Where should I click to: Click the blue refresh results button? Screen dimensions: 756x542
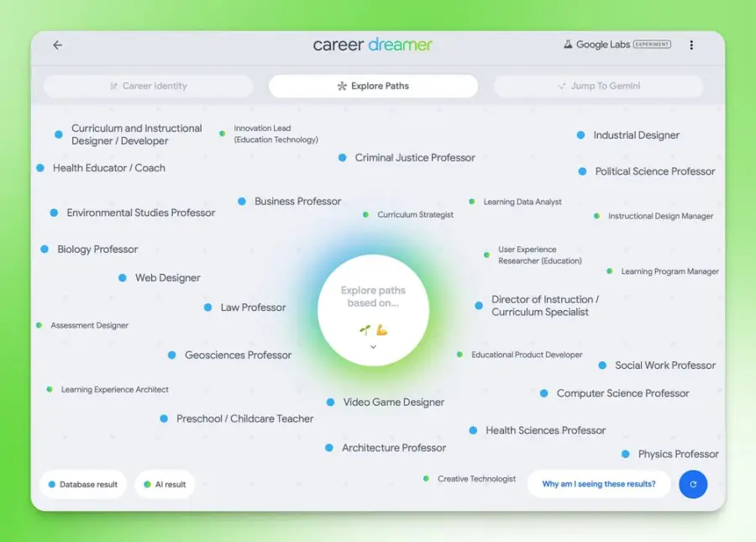tap(693, 484)
